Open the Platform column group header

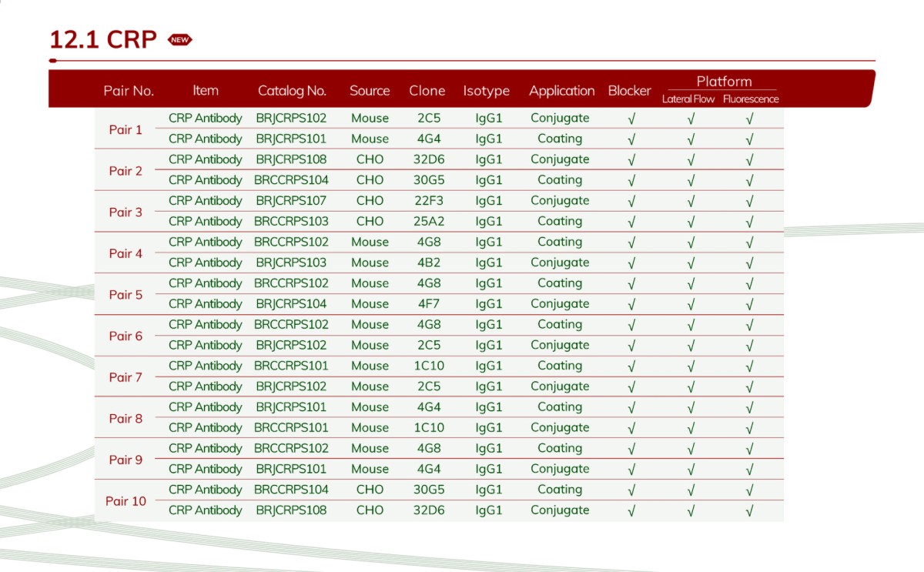click(x=725, y=82)
